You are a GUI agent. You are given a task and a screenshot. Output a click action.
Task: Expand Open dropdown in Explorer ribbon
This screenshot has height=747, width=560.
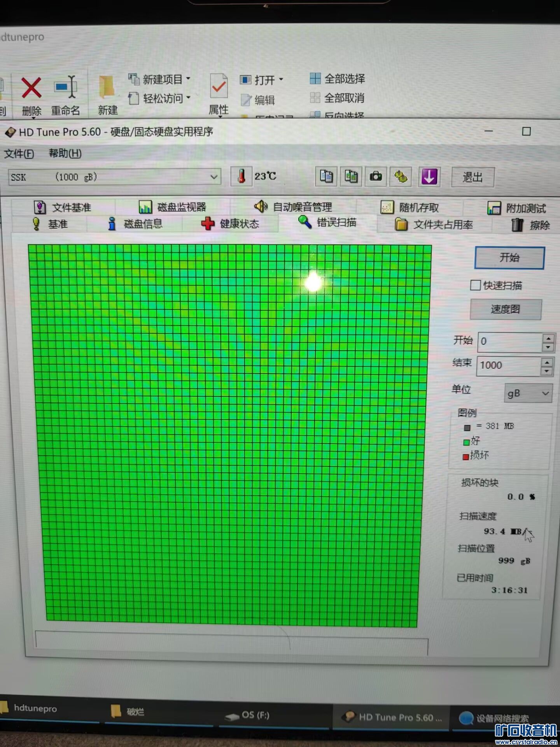pyautogui.click(x=281, y=79)
